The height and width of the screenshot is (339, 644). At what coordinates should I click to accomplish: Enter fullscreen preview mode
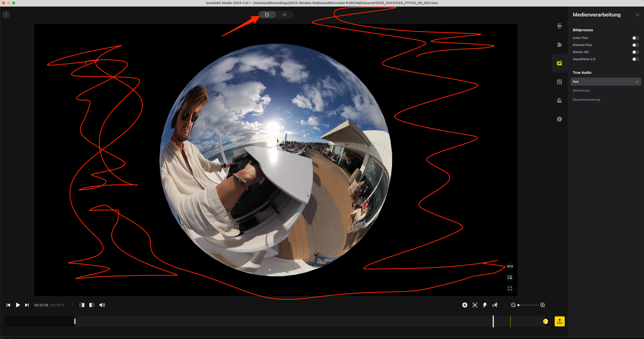(x=510, y=288)
